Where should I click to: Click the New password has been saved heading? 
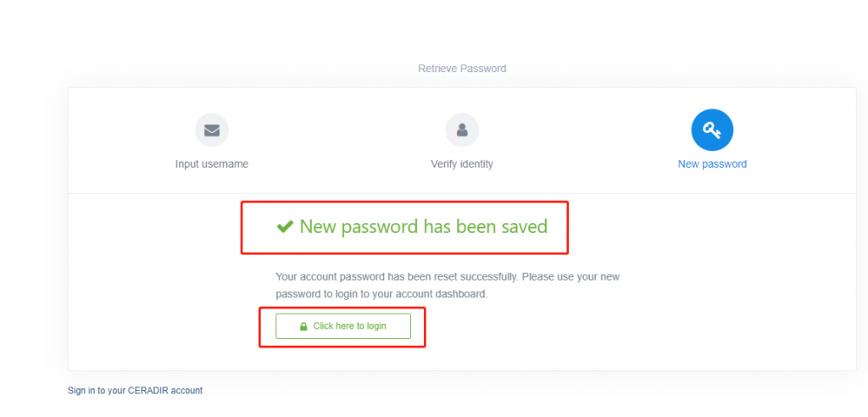click(x=412, y=226)
